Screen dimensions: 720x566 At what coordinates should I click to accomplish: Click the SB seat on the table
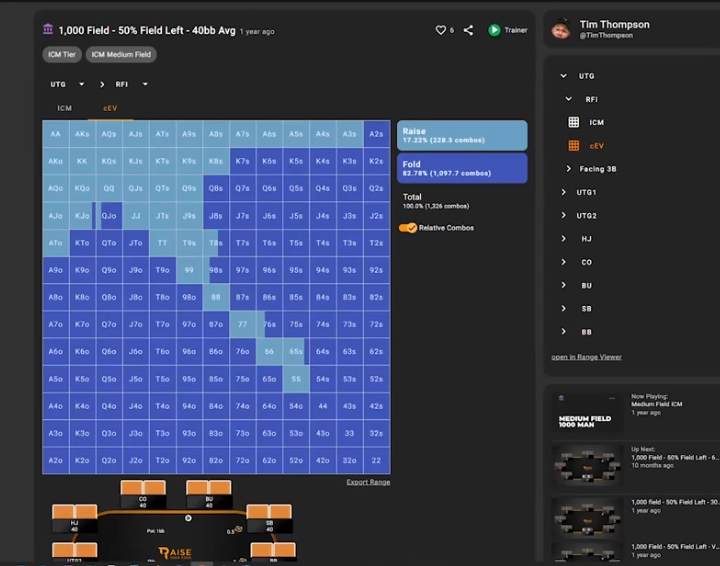pos(270,518)
